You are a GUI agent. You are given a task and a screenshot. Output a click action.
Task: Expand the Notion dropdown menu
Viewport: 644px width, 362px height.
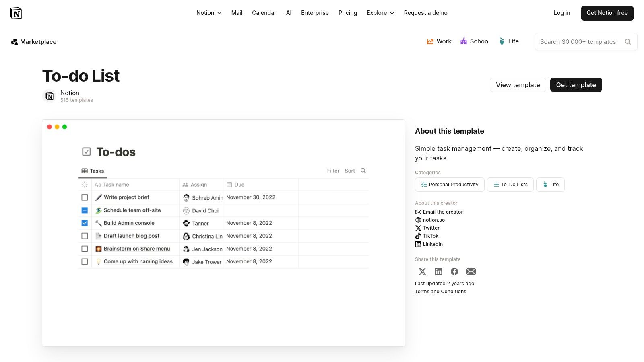[x=209, y=13]
